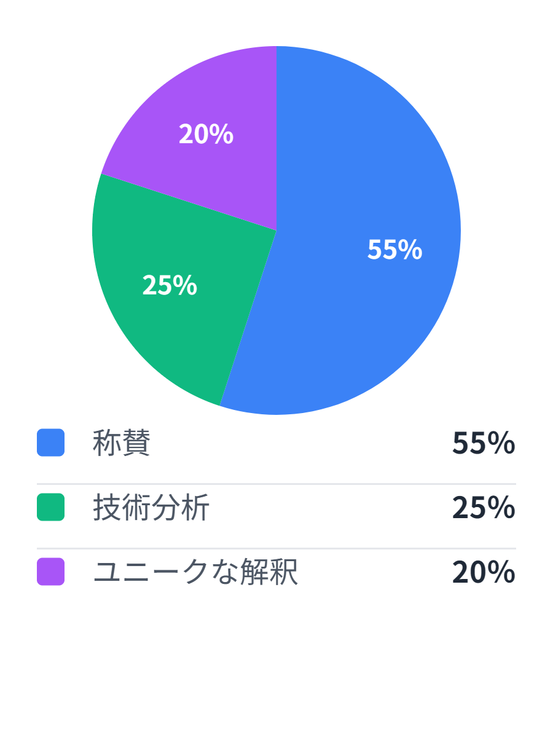Click the purple ユニークな解釈 legend color swatch
The image size is (553, 756).
(50, 572)
